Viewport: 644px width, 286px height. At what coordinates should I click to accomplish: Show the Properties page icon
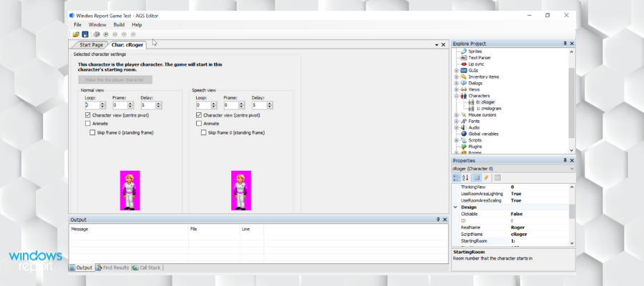(477, 177)
